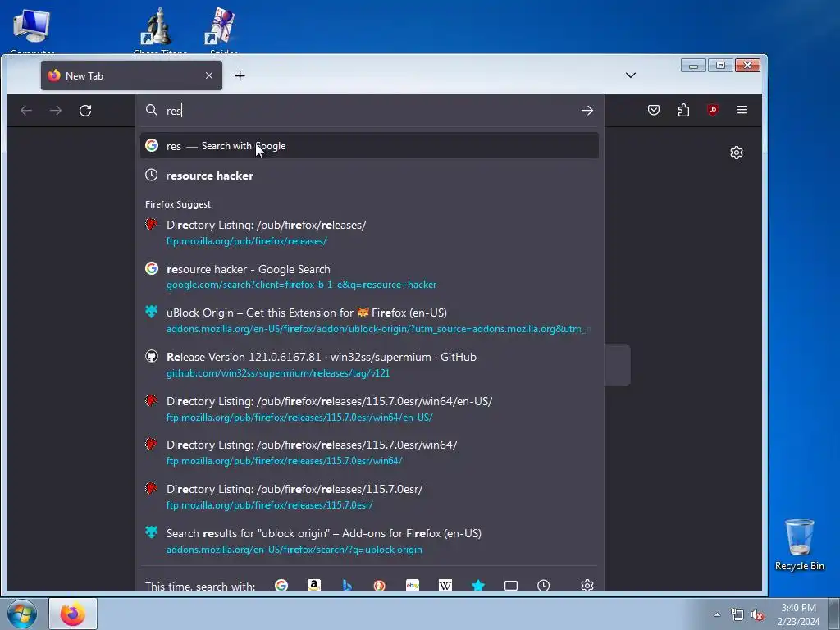
Task: Select 'resource hacker' history suggestion
Action: [x=369, y=176]
